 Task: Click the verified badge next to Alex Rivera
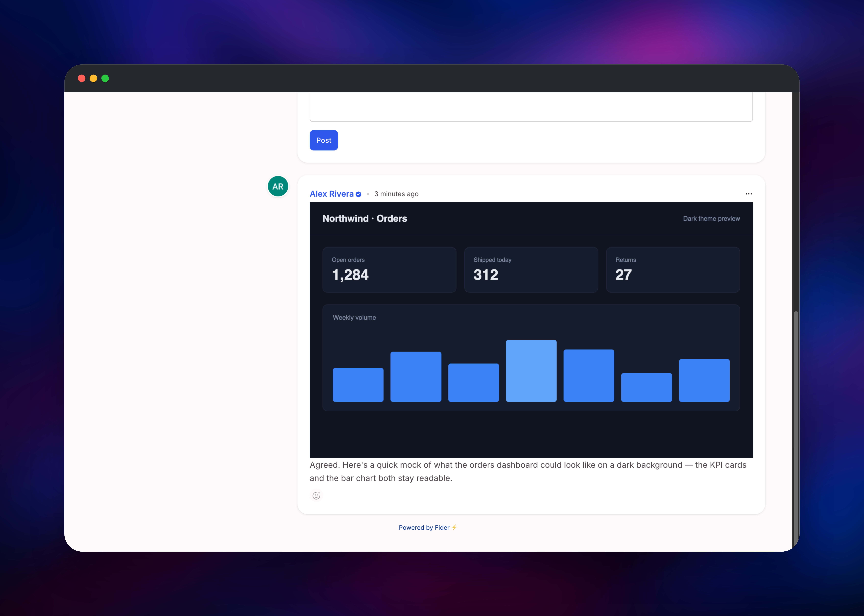[359, 194]
